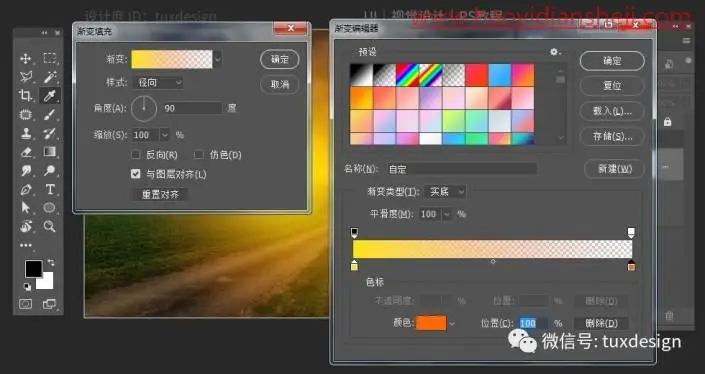Choose the black-to-white gradient preset
This screenshot has width=705, height=374.
361,75
